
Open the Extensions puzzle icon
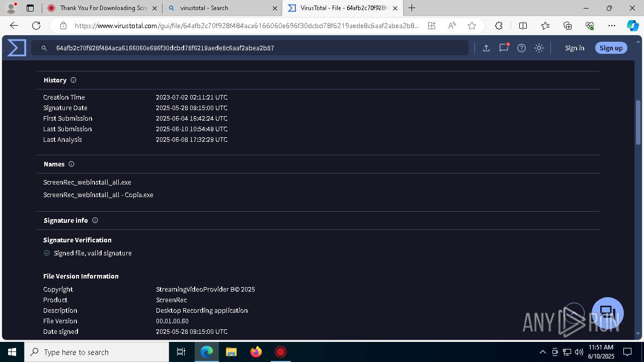point(499,26)
